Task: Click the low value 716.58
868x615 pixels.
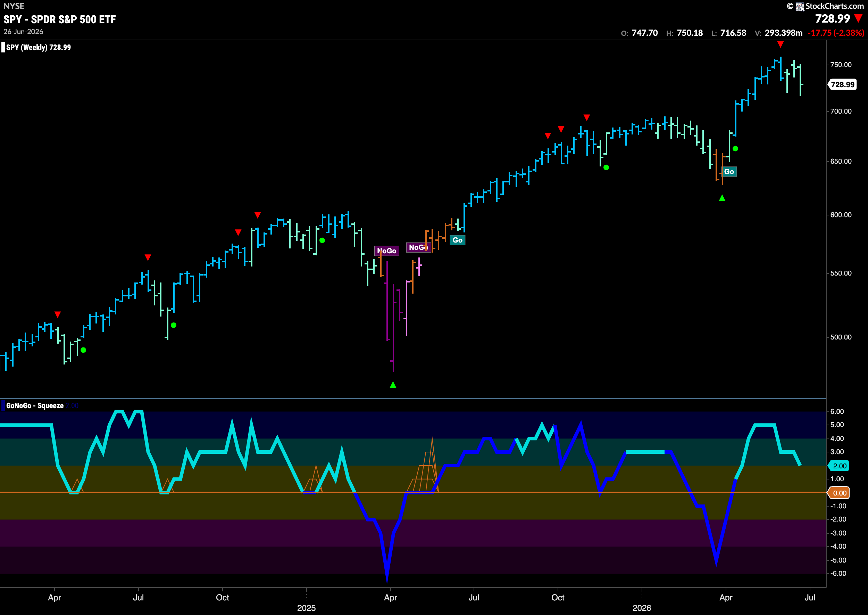Action: tap(733, 33)
